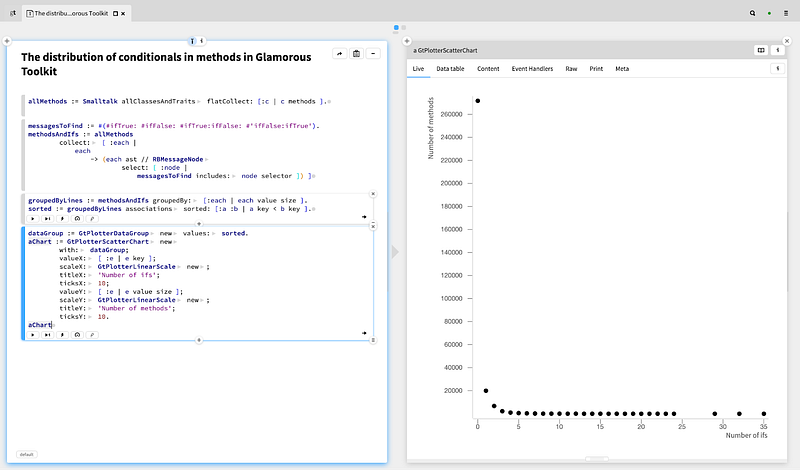Viewport: 800px width, 470px height.
Task: Select the Raw inspector tab
Action: pyautogui.click(x=571, y=68)
